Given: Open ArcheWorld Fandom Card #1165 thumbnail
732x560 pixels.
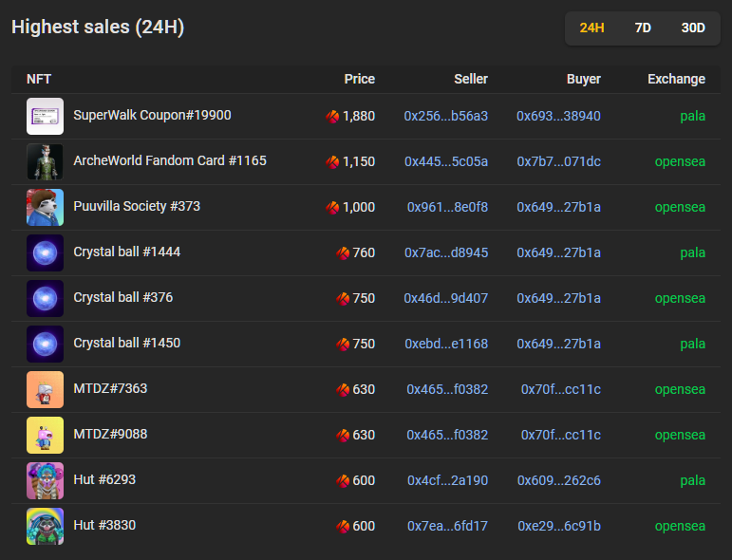Looking at the screenshot, I should click(45, 162).
